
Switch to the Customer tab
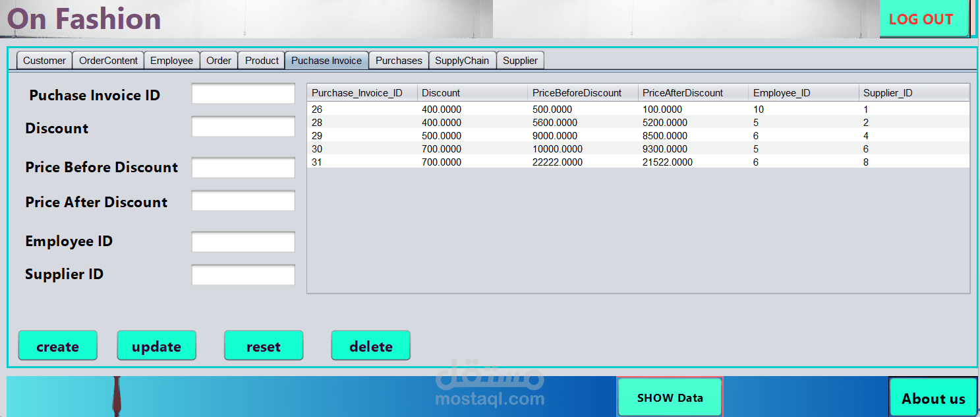coord(43,60)
